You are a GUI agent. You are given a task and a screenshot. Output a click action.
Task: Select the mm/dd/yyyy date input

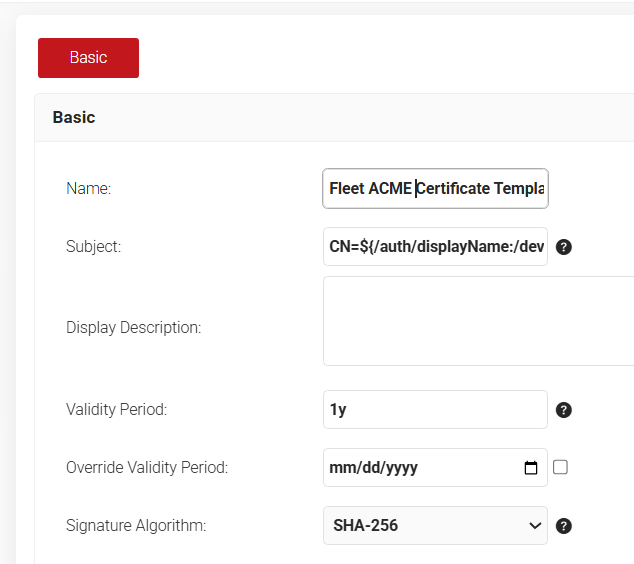coord(435,467)
